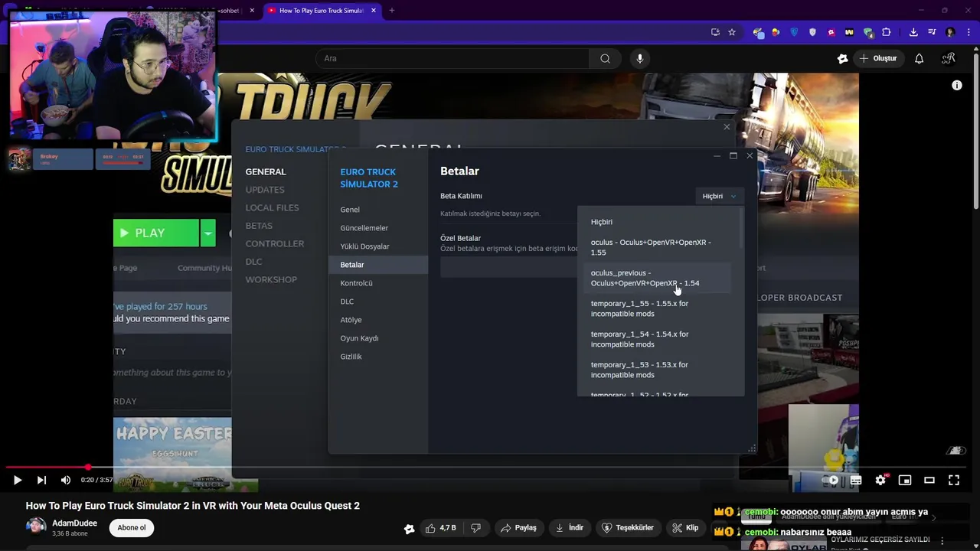
Task: Select the How To Play Euro Truck tab
Action: point(322,11)
